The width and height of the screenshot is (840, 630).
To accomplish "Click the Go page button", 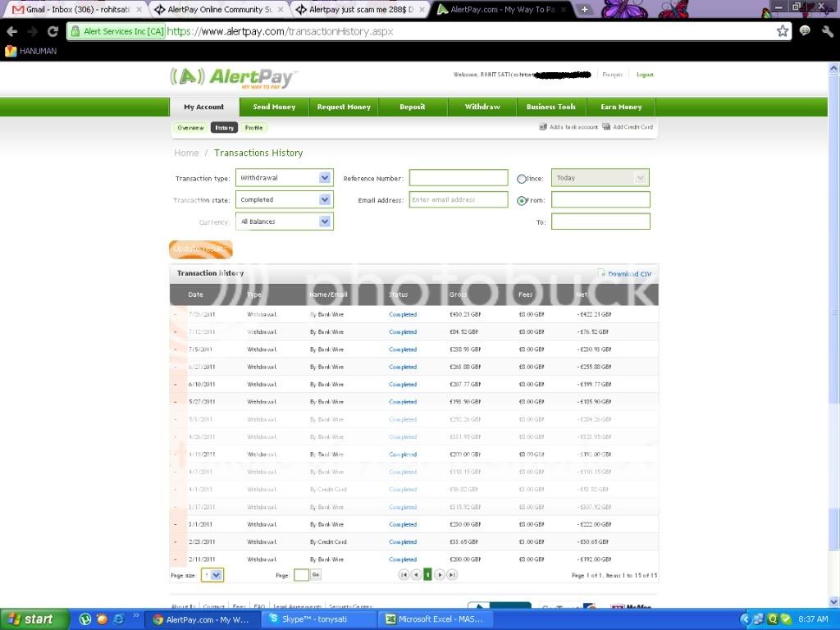I will [x=316, y=575].
